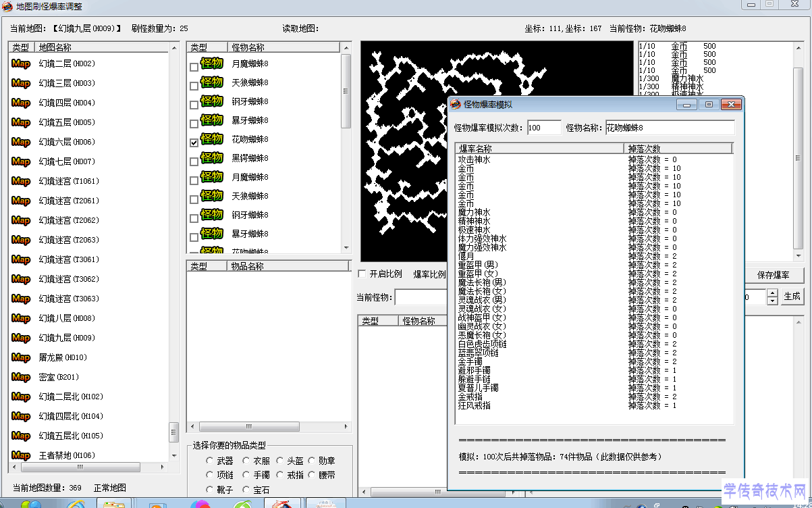Choose the Map icon for 密室 (B201)
812x508 pixels.
[21, 377]
